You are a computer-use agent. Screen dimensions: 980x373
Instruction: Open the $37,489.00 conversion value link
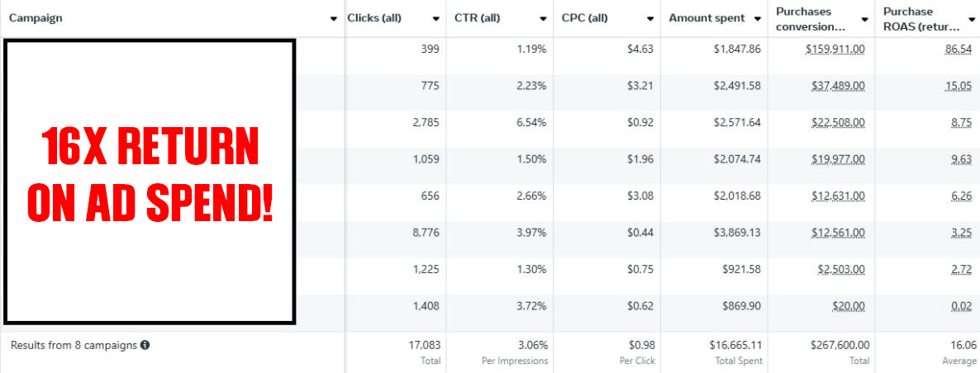(x=838, y=86)
